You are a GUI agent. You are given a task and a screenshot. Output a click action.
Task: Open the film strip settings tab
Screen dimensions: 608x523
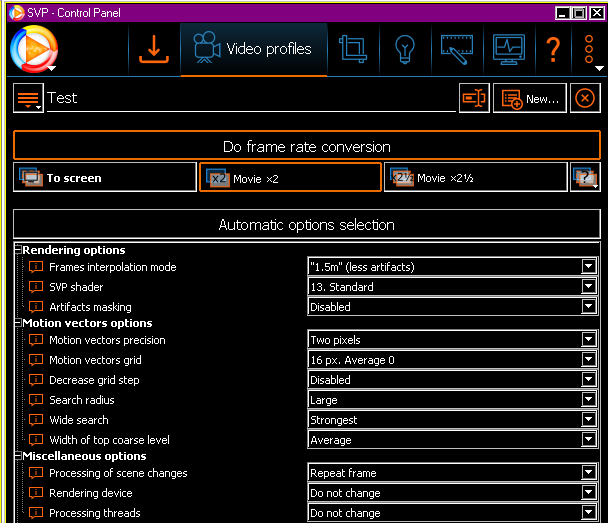456,49
